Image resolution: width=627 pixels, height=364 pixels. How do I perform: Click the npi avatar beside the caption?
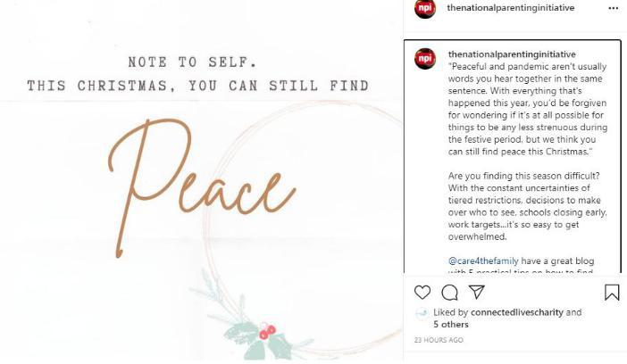click(x=425, y=57)
